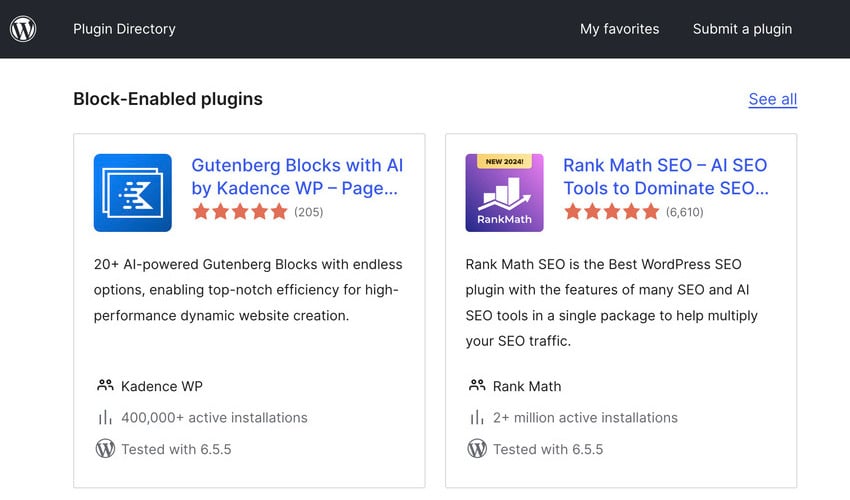Viewport: 850px width, 500px height.
Task: Open Plugin Directory from header
Action: coord(124,29)
